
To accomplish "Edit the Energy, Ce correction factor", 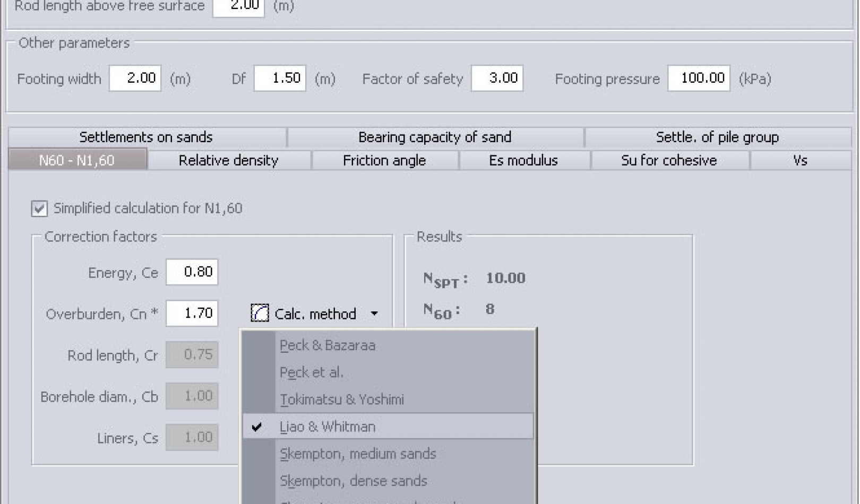I will [x=192, y=272].
